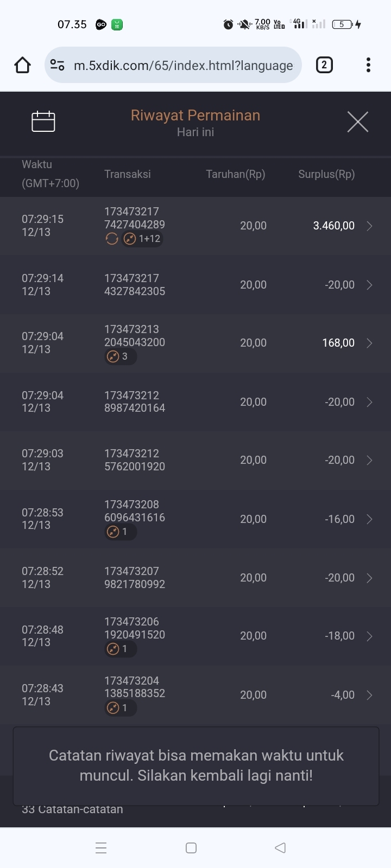Open transaction ending 9821780992 at 07:28:52
The height and width of the screenshot is (868, 391).
pos(135,578)
